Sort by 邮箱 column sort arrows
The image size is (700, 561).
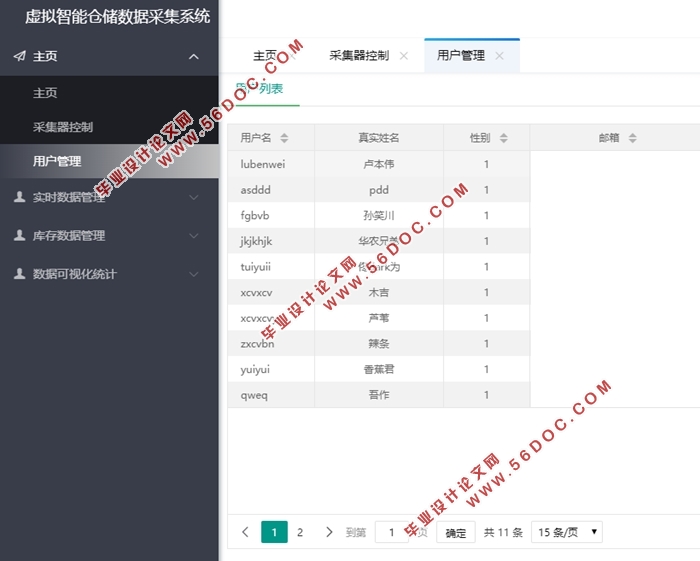click(x=632, y=138)
